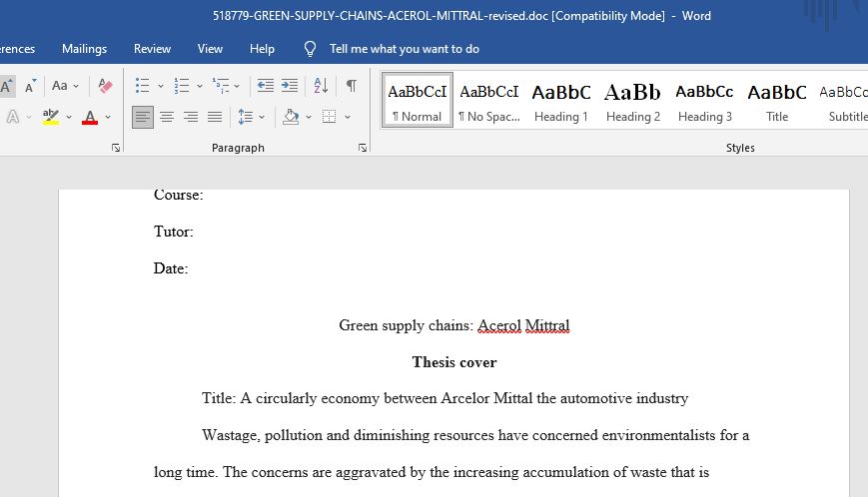Click the Course: line

[x=178, y=195]
